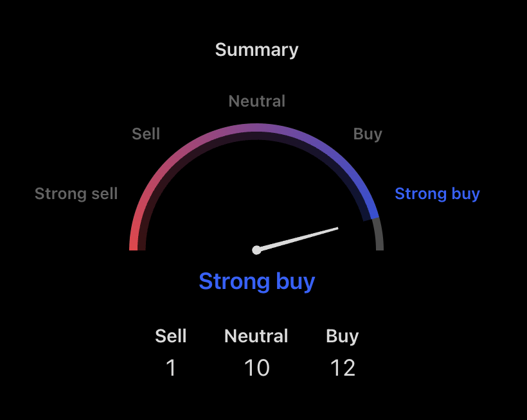
Task: Click the Sell count heading
Action: click(171, 336)
